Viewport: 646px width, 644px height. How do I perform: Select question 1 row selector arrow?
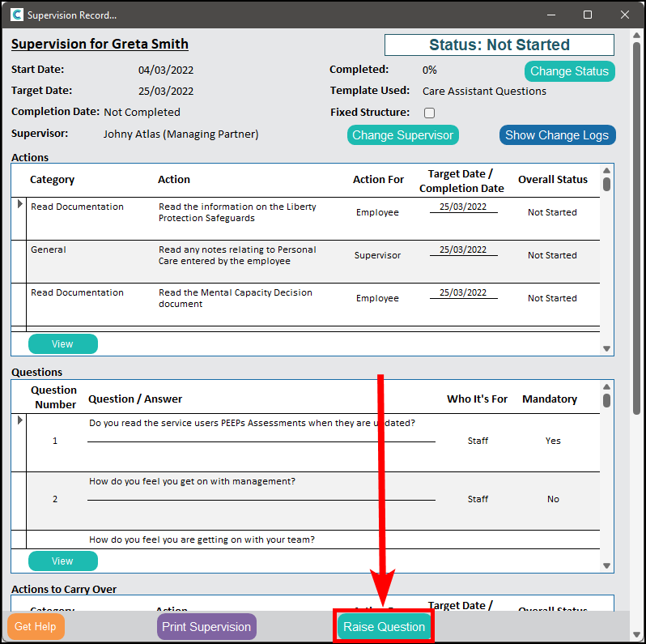click(20, 420)
